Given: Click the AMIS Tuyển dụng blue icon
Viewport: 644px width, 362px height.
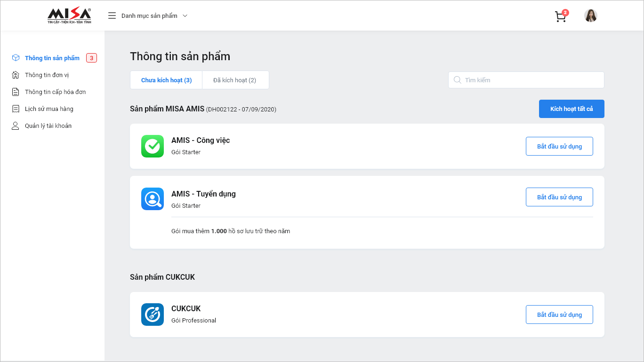Looking at the screenshot, I should pyautogui.click(x=153, y=199).
